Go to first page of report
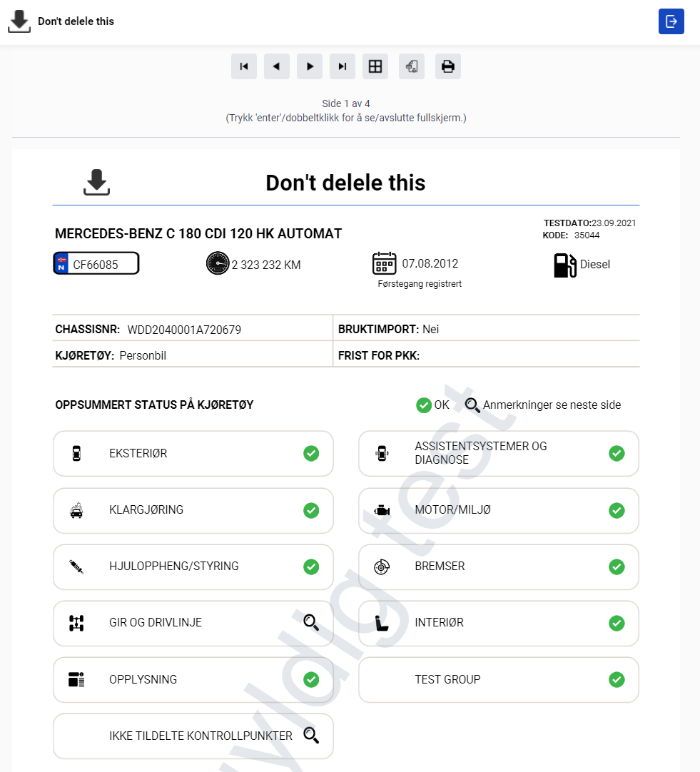Screen dimensions: 700x772 point(243,66)
